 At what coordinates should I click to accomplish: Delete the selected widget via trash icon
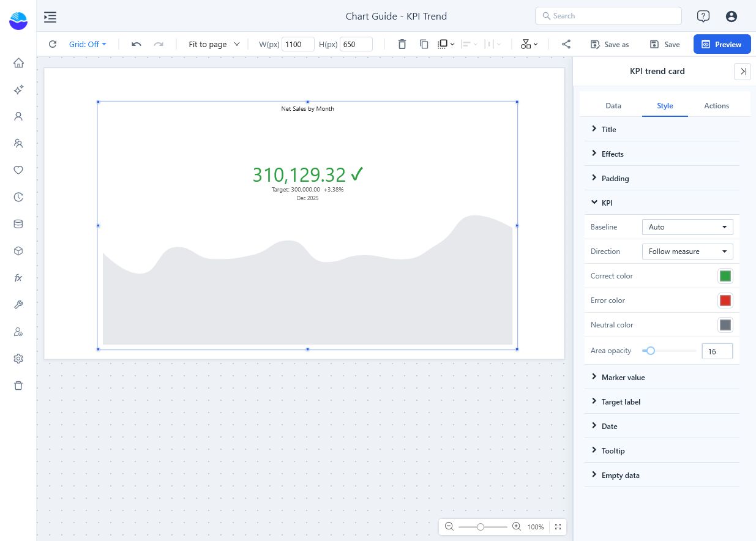(x=402, y=44)
